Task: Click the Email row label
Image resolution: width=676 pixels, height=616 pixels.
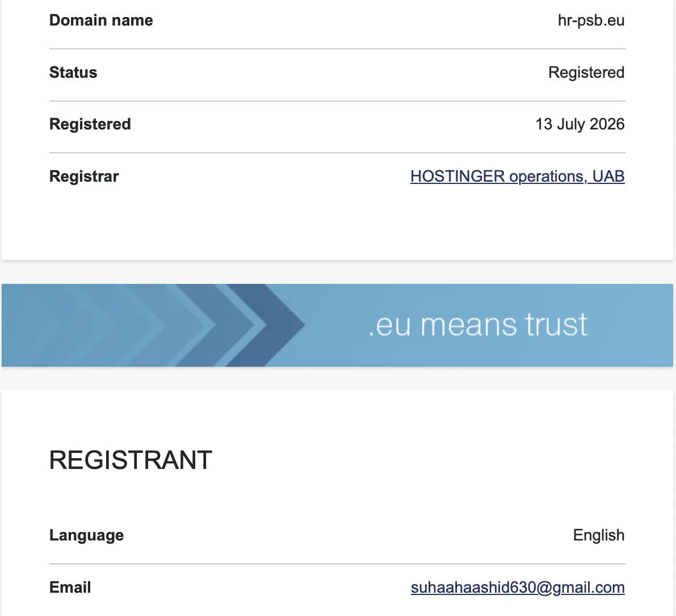Action: [70, 588]
